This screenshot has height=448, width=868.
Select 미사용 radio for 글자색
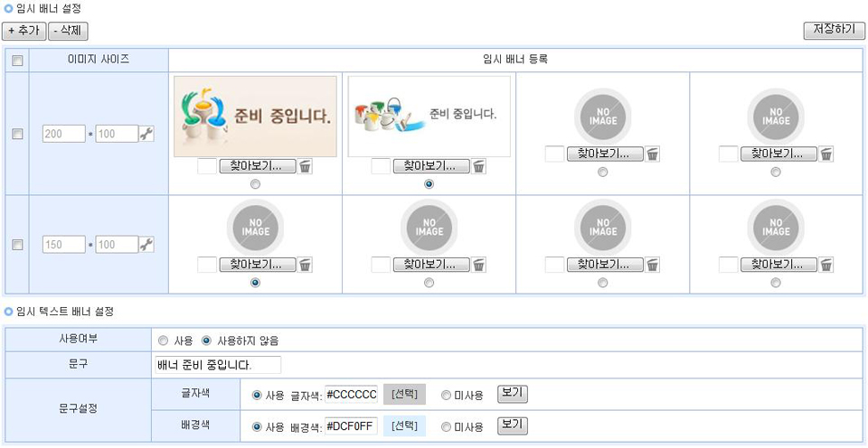pos(447,395)
